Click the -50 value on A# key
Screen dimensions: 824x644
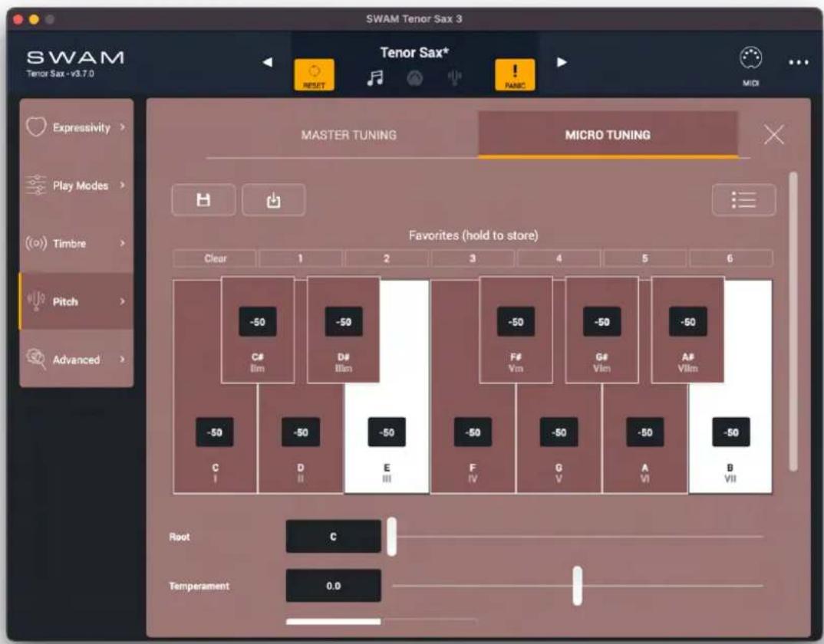(x=688, y=321)
